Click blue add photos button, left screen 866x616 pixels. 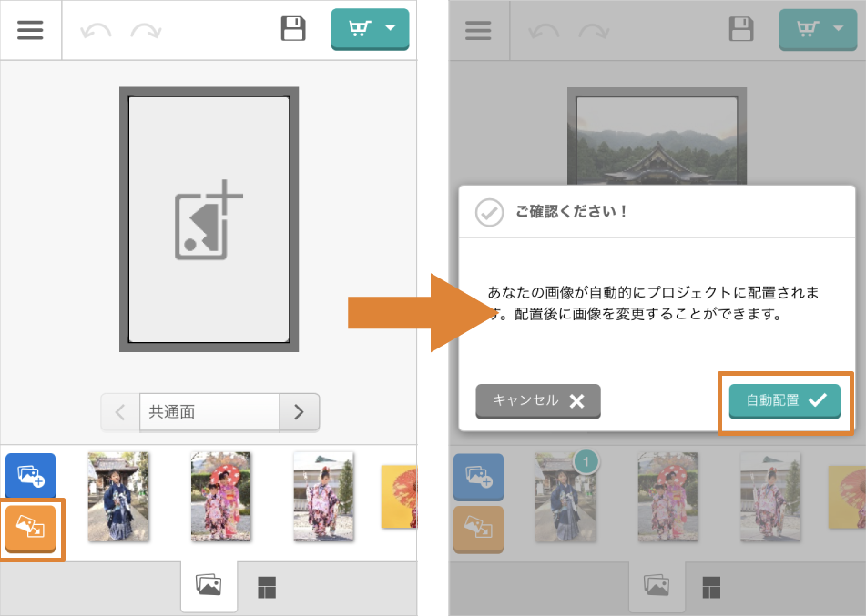(x=30, y=476)
